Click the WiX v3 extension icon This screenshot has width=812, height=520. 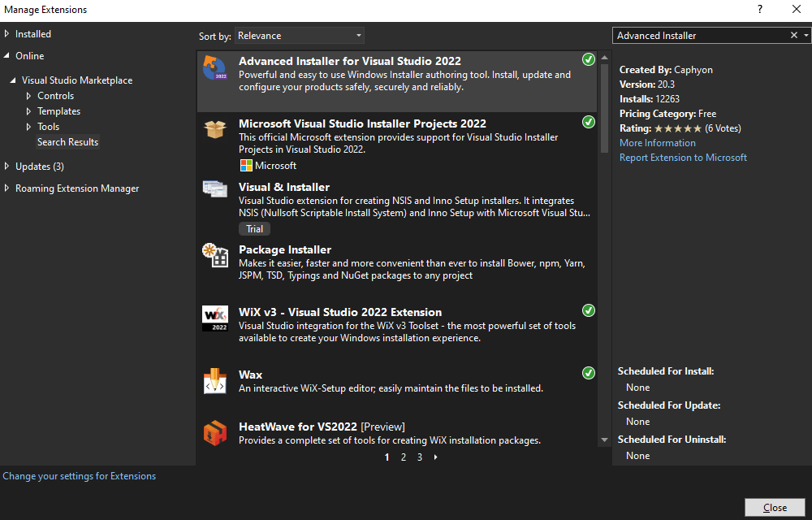pyautogui.click(x=215, y=318)
